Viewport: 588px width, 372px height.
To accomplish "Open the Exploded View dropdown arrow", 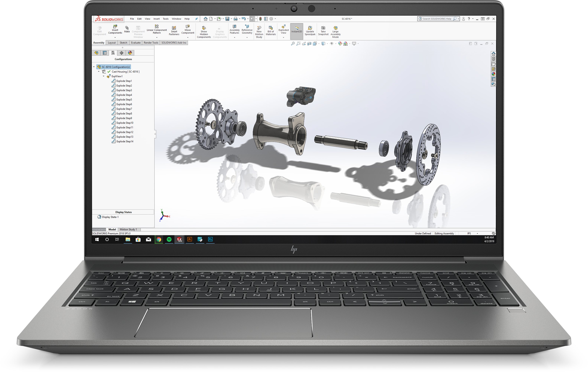I will click(x=283, y=37).
